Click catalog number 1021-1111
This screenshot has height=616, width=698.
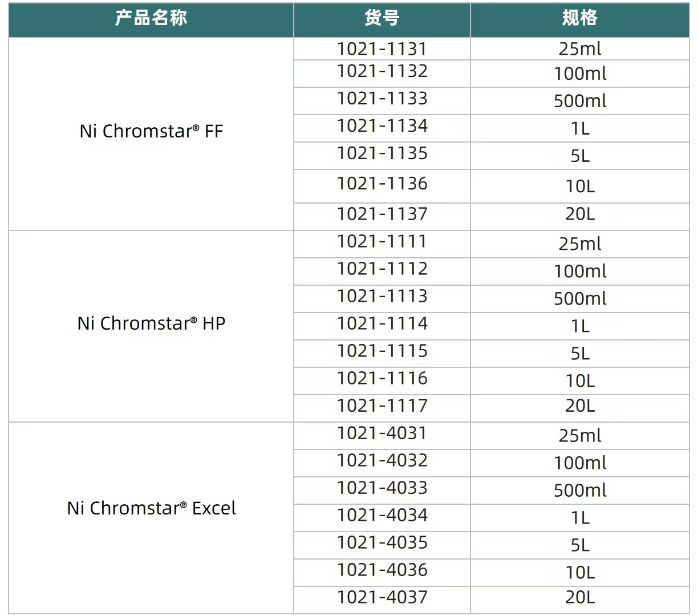coord(382,242)
